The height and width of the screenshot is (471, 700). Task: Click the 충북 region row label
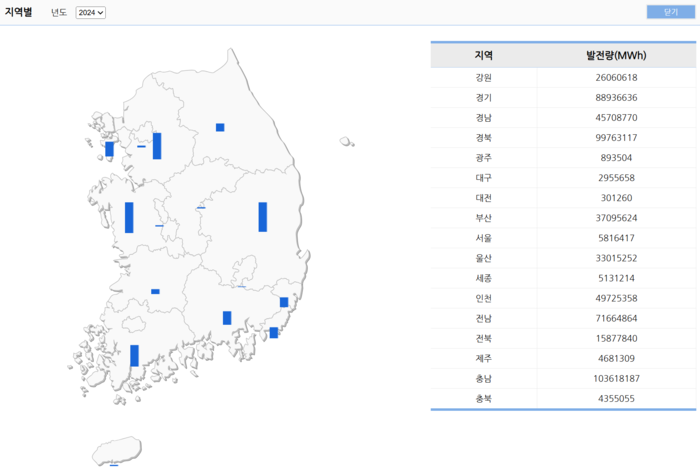(x=483, y=399)
